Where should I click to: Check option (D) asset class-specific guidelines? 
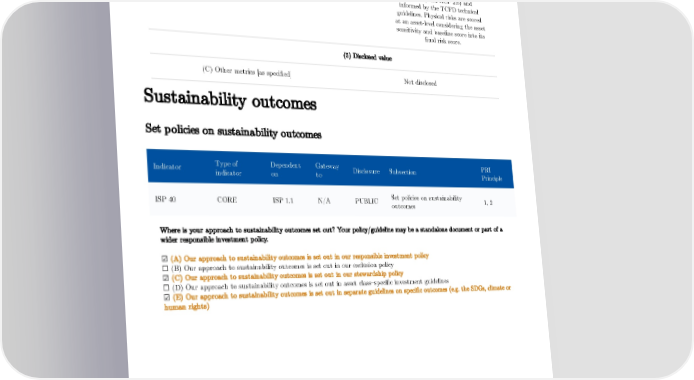pyautogui.click(x=166, y=288)
